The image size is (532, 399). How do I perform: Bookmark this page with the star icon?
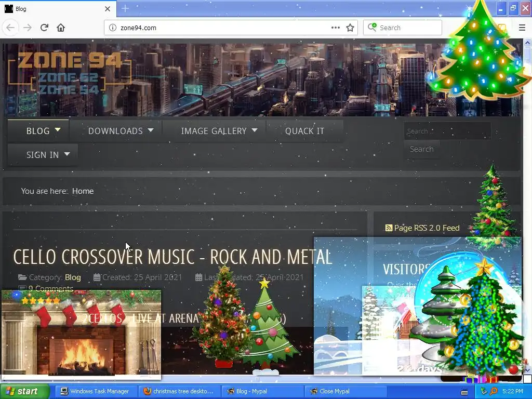(350, 28)
